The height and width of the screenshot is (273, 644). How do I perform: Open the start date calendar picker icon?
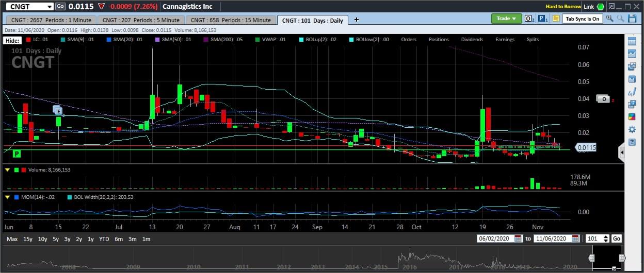click(x=518, y=239)
